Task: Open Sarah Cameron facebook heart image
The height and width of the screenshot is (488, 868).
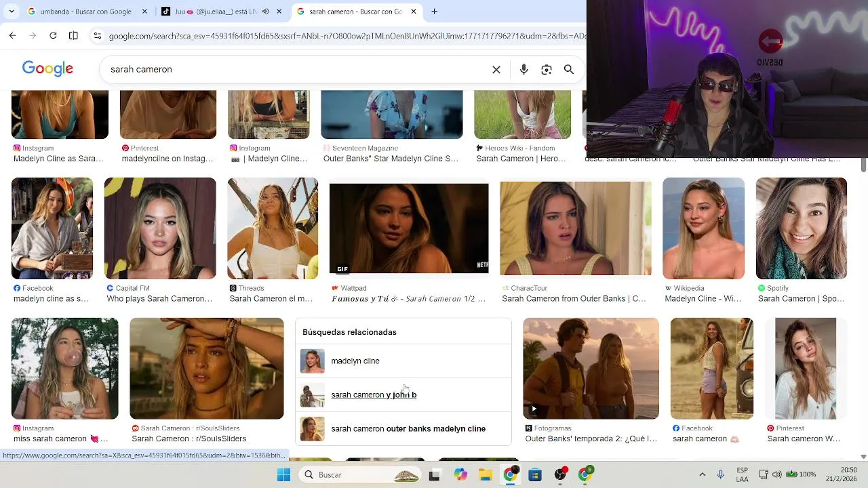Action: click(711, 369)
